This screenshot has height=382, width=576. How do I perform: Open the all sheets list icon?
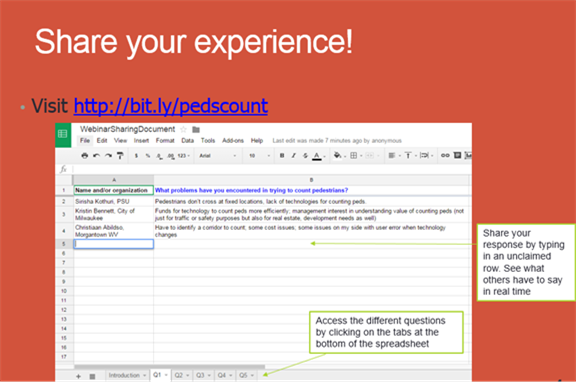click(92, 376)
